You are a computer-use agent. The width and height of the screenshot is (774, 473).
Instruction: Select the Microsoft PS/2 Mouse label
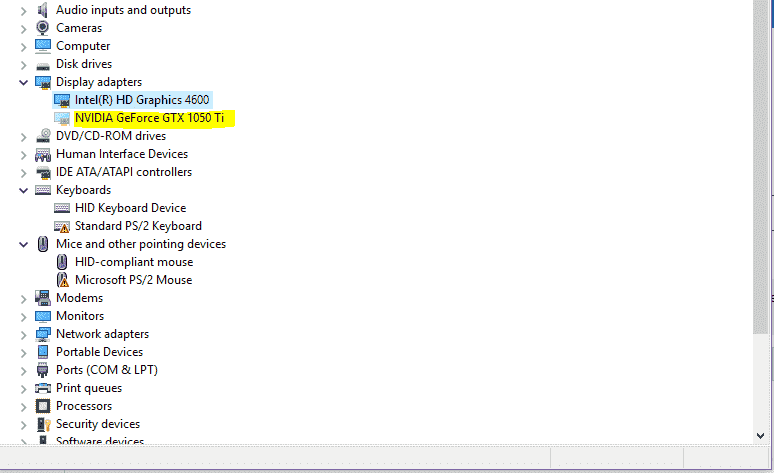click(133, 280)
